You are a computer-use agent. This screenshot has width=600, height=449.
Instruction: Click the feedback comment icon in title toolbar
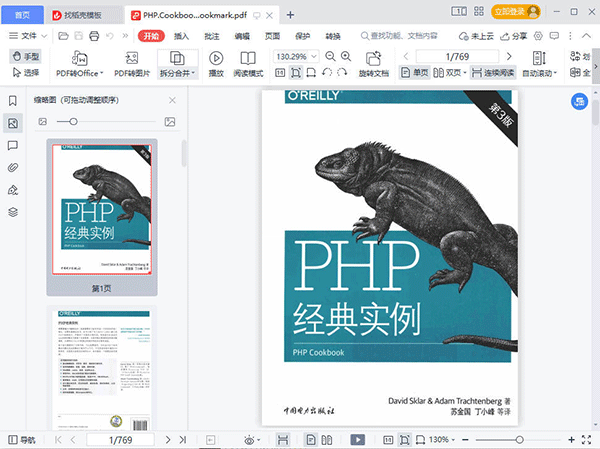pyautogui.click(x=554, y=36)
